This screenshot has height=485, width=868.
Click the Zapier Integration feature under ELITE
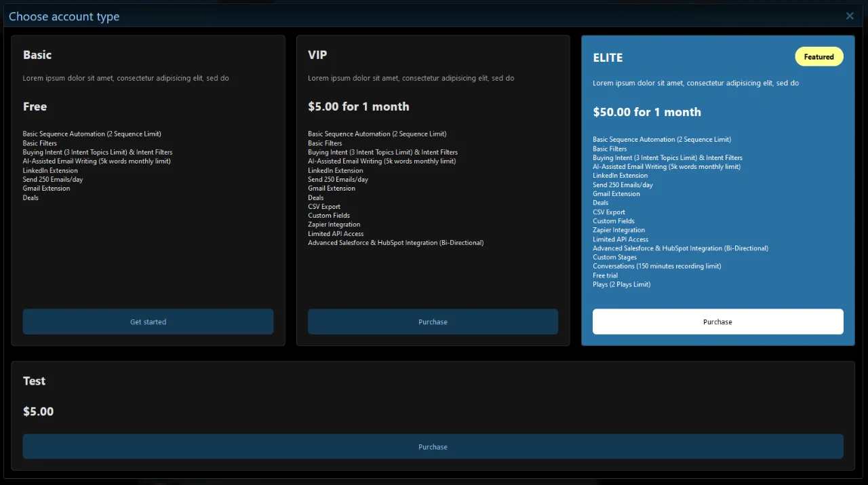(x=618, y=229)
